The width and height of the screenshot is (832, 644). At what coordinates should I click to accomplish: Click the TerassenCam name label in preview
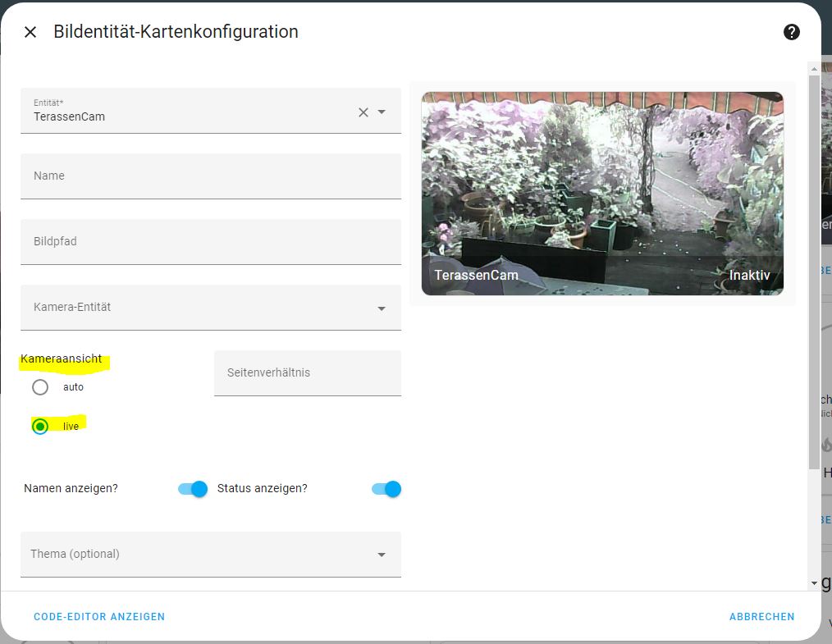476,276
